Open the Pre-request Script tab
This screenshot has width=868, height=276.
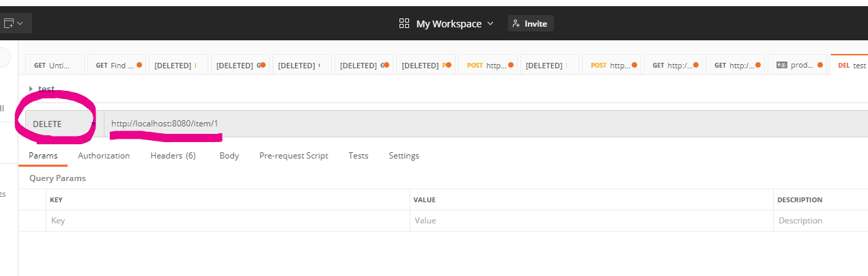294,156
